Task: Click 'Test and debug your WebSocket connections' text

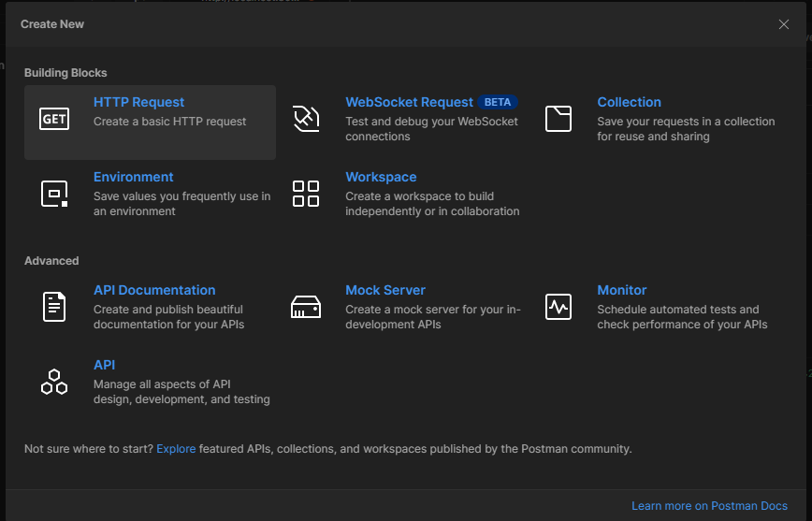Action: pos(432,129)
